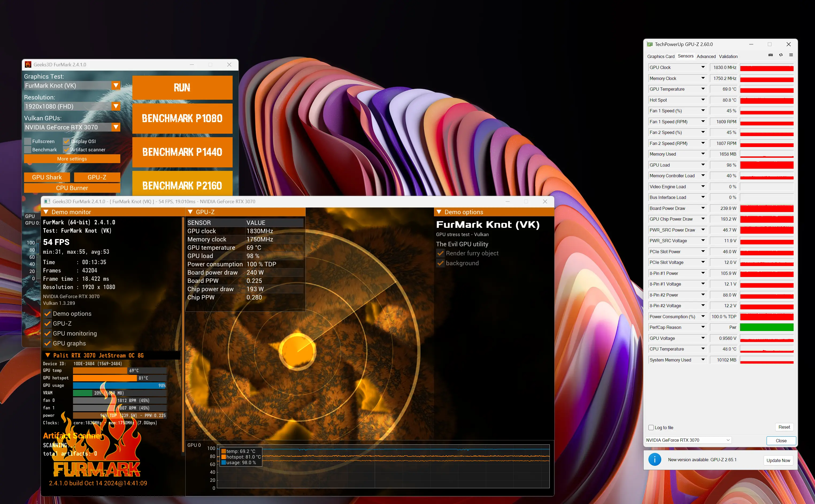Click the GPU Temperature sensor graph in GPU-Z
Screen dimensions: 815x504
(767, 89)
